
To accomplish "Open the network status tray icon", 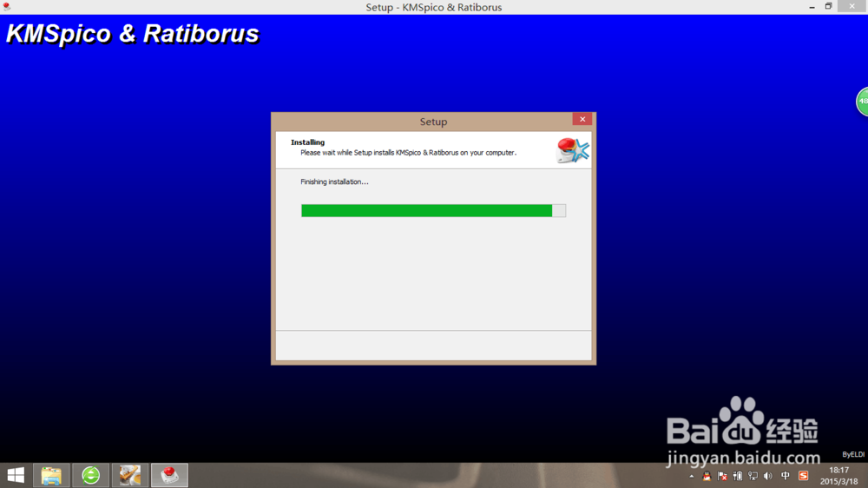I will pyautogui.click(x=753, y=476).
